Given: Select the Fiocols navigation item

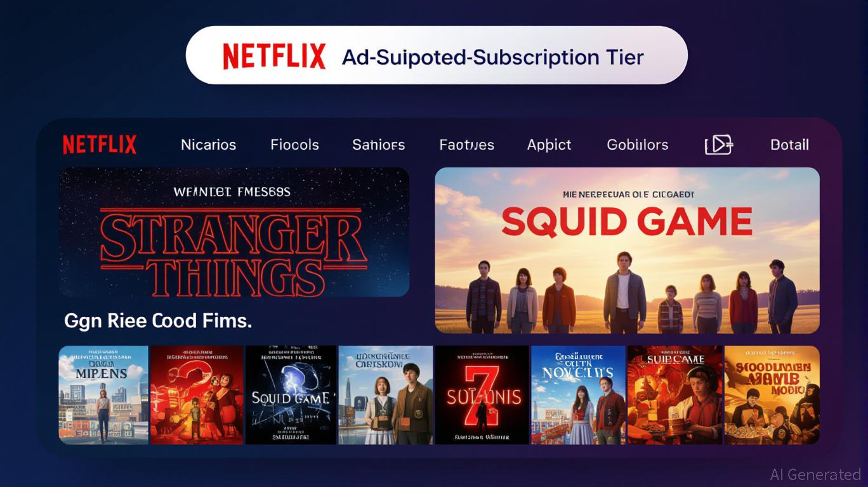Looking at the screenshot, I should click(x=295, y=145).
